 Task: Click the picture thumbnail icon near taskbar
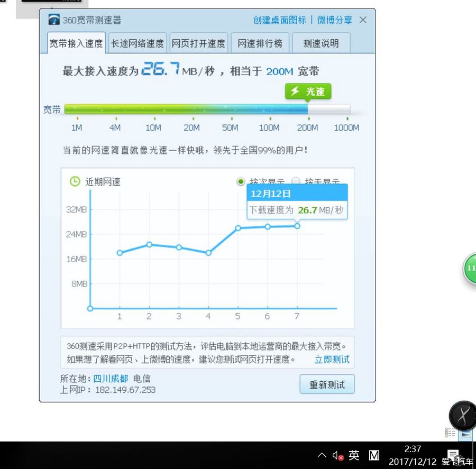[465, 434]
